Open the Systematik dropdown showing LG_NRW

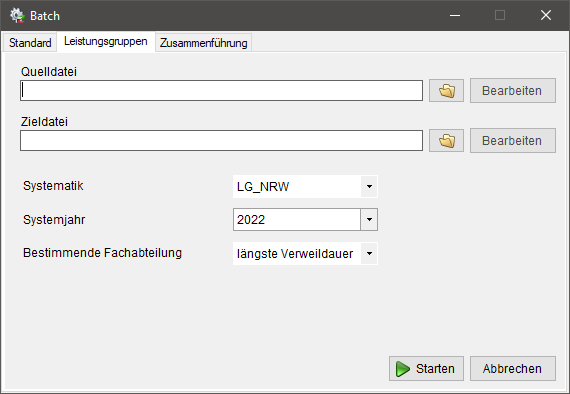(x=305, y=186)
